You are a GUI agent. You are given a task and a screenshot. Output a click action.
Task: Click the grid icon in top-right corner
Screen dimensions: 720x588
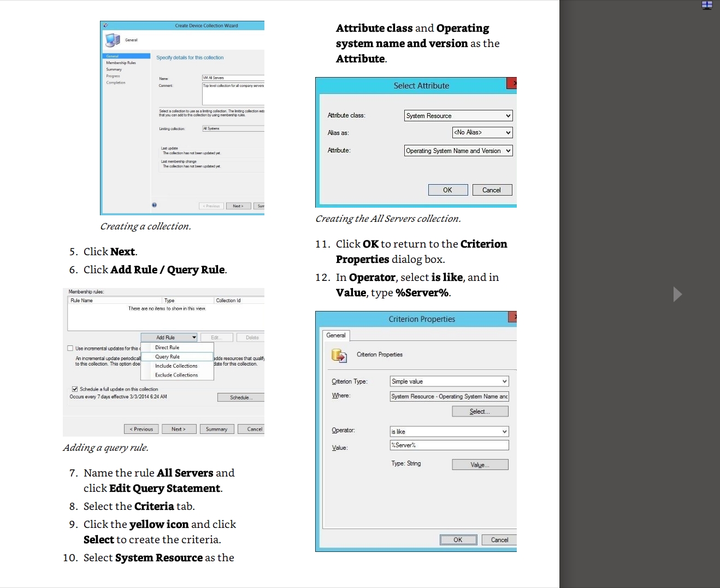coord(707,5)
